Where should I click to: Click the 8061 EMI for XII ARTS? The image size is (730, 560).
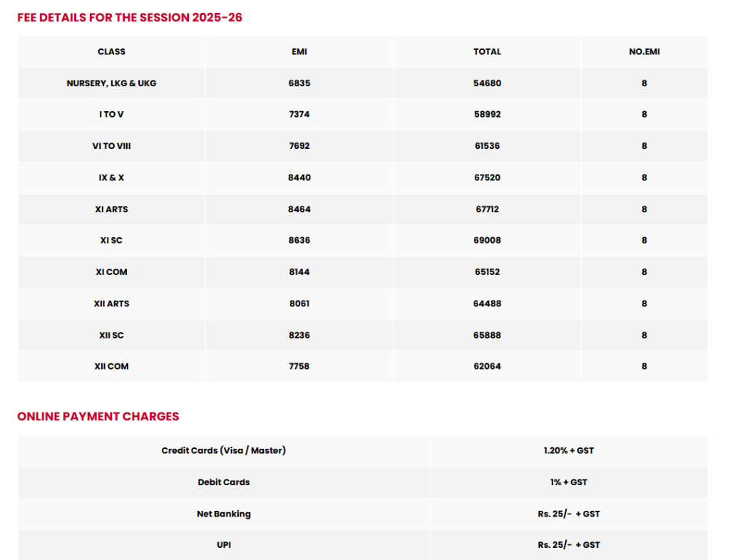tap(299, 304)
